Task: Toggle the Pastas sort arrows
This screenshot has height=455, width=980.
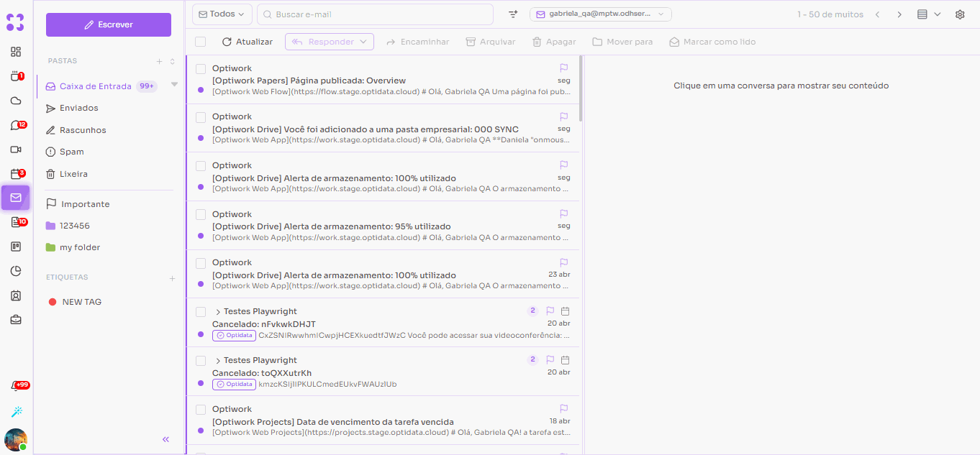Action: point(173,61)
